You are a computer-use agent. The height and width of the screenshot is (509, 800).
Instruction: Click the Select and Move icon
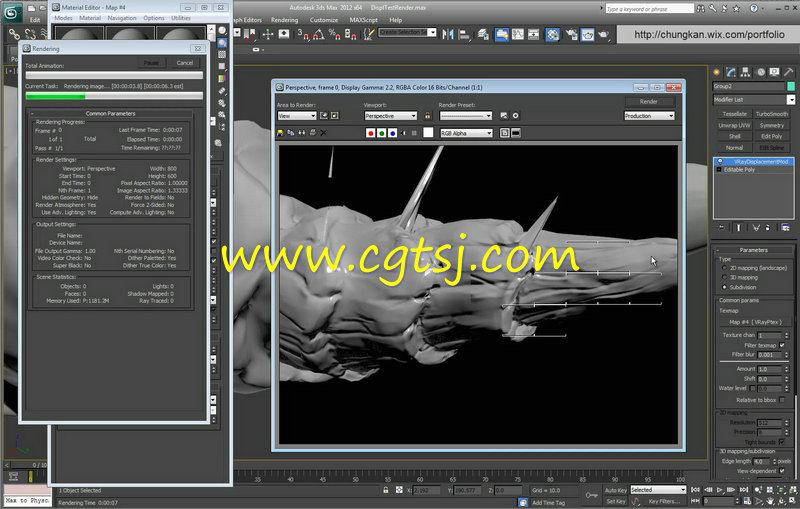[x=268, y=34]
